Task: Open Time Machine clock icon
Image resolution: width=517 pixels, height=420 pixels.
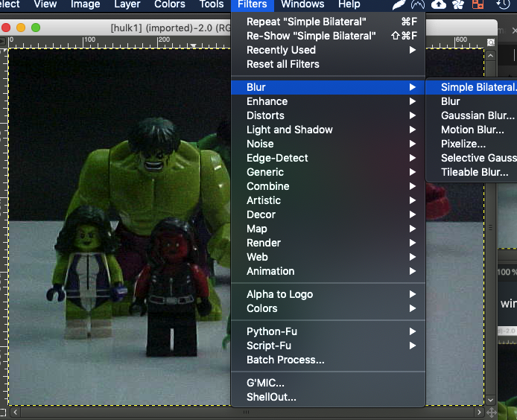Action: coord(503,4)
